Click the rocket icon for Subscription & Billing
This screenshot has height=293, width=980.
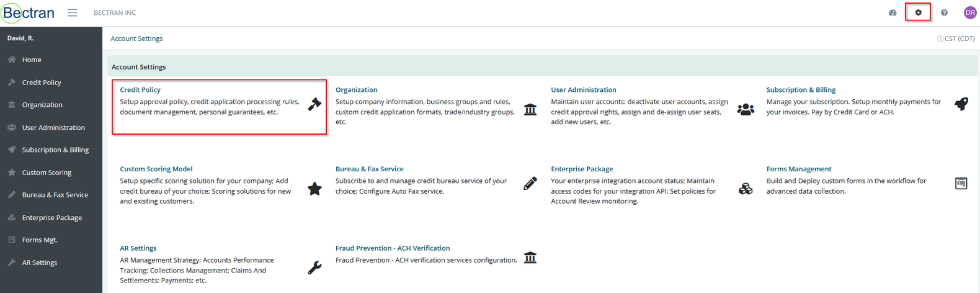(x=961, y=104)
